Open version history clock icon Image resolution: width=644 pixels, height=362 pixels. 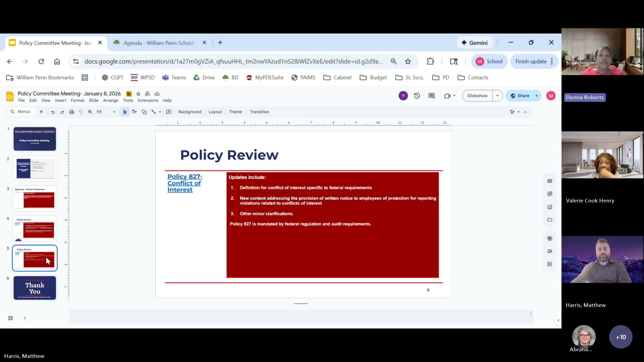pos(417,96)
